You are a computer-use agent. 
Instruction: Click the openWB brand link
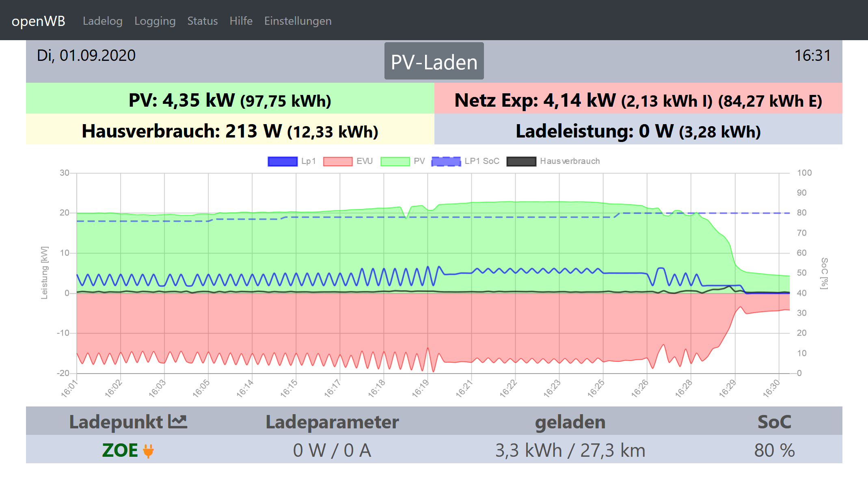(39, 21)
